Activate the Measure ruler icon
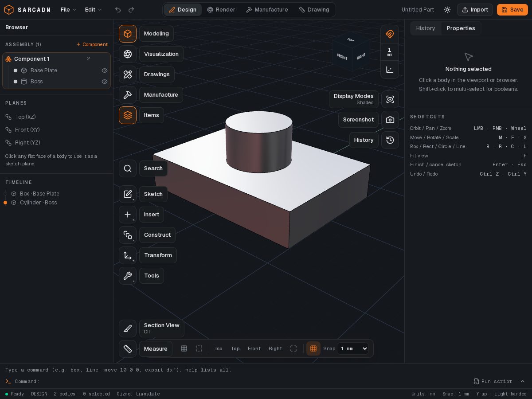The width and height of the screenshot is (532, 399). click(x=128, y=349)
